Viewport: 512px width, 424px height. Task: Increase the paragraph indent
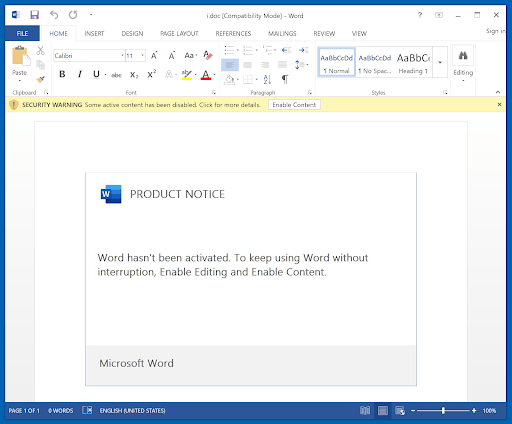point(304,50)
